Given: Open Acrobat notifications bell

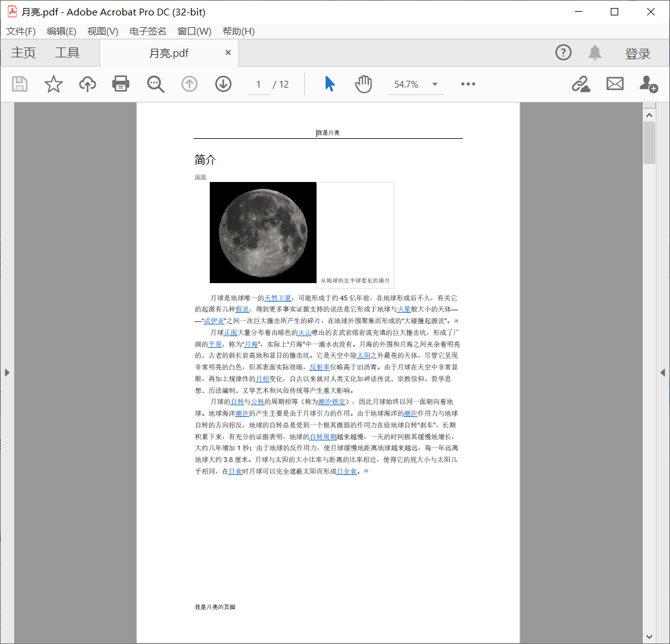Looking at the screenshot, I should (595, 52).
